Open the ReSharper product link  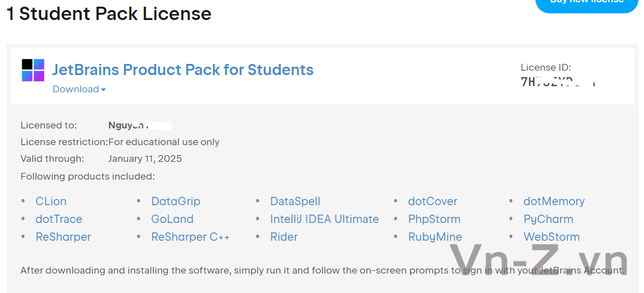click(63, 237)
